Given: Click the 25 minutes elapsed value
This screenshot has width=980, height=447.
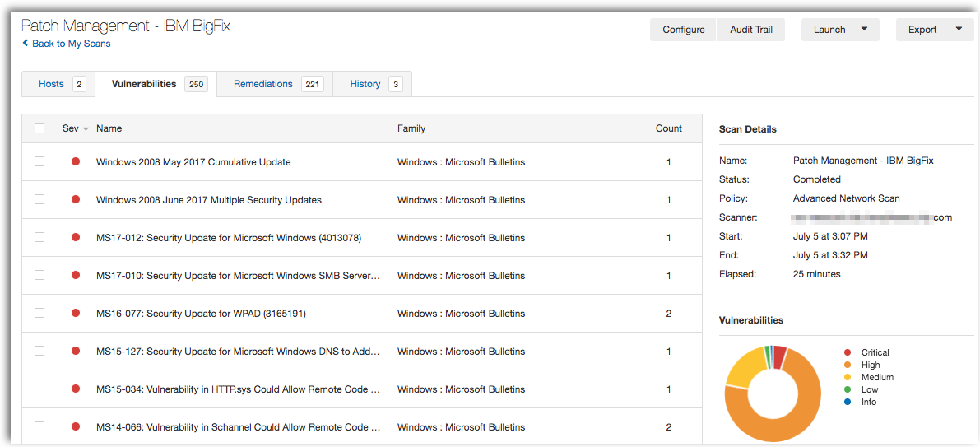Looking at the screenshot, I should click(x=817, y=274).
